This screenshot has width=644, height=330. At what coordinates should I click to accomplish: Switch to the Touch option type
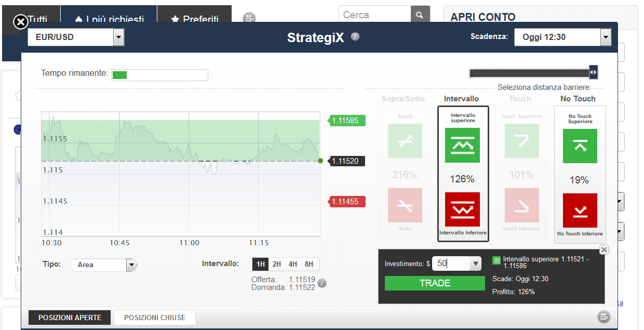pyautogui.click(x=520, y=99)
